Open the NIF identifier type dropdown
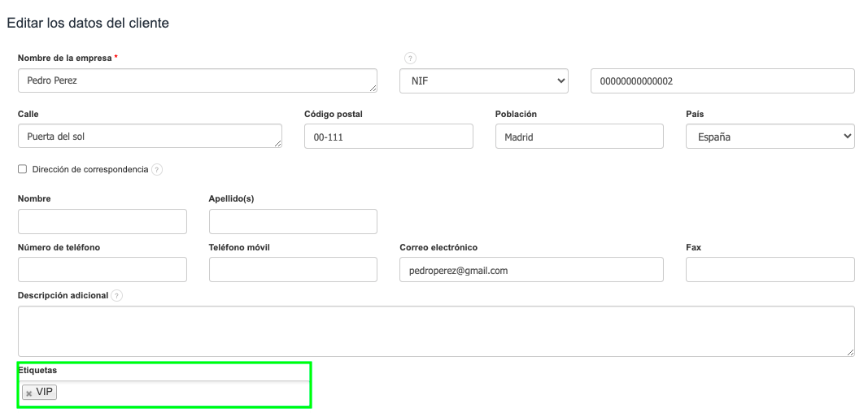The height and width of the screenshot is (413, 868). click(483, 81)
